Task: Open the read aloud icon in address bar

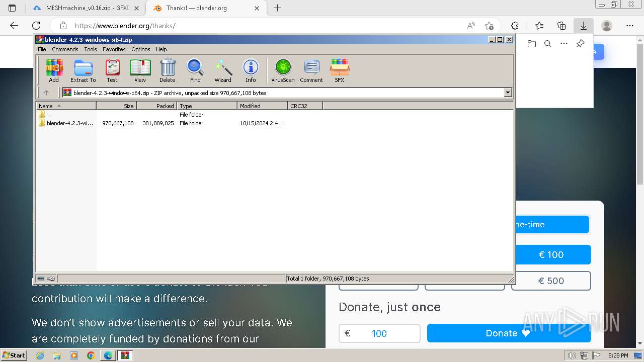Action: [x=471, y=26]
